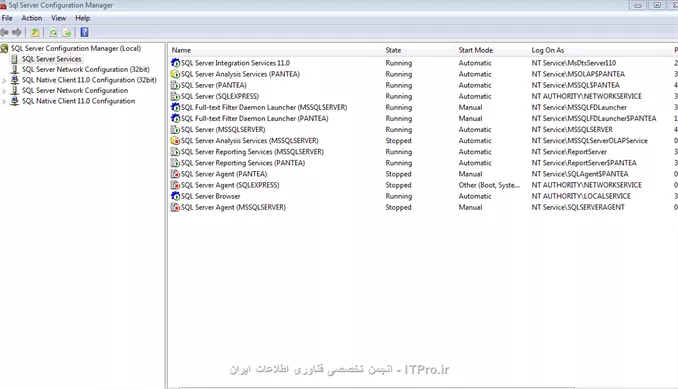Image resolution: width=678 pixels, height=389 pixels.
Task: Select the SQL Server Browser row name
Action: tap(211, 196)
